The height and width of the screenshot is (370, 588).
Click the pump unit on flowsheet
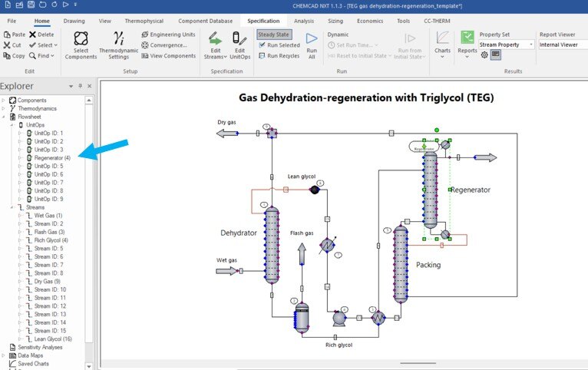(x=339, y=319)
